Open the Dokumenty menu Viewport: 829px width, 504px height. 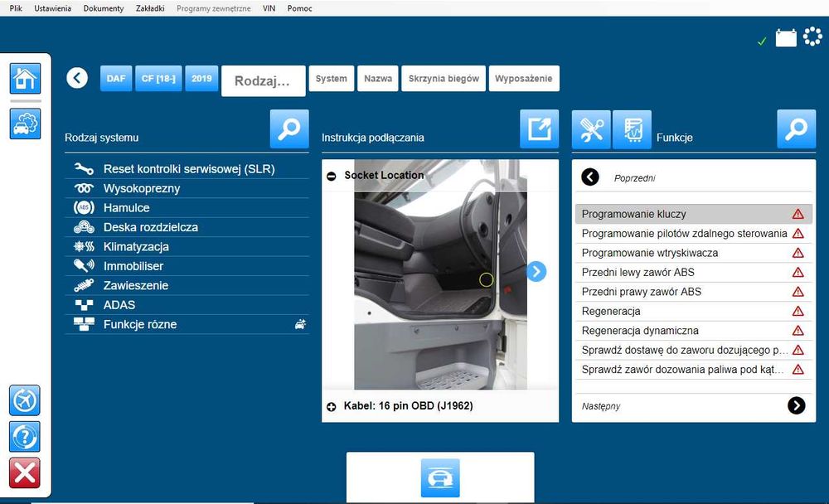[x=104, y=8]
